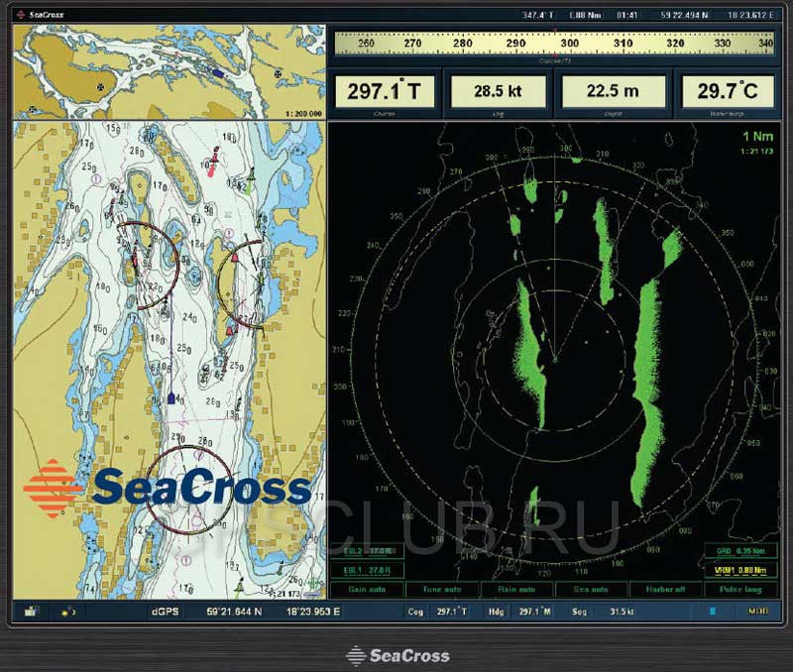Click latitude 59°21.644 N in status bar
The image size is (793, 672).
pos(234,612)
